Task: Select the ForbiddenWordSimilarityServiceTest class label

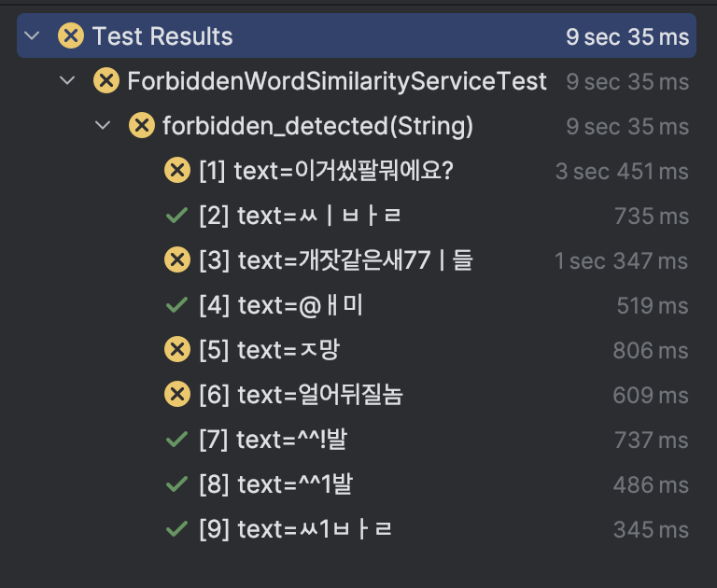Action: [337, 81]
